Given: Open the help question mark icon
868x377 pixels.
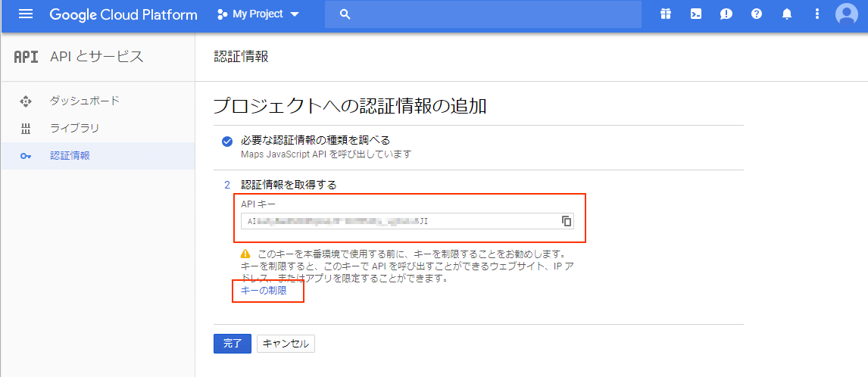Looking at the screenshot, I should coord(757,14).
